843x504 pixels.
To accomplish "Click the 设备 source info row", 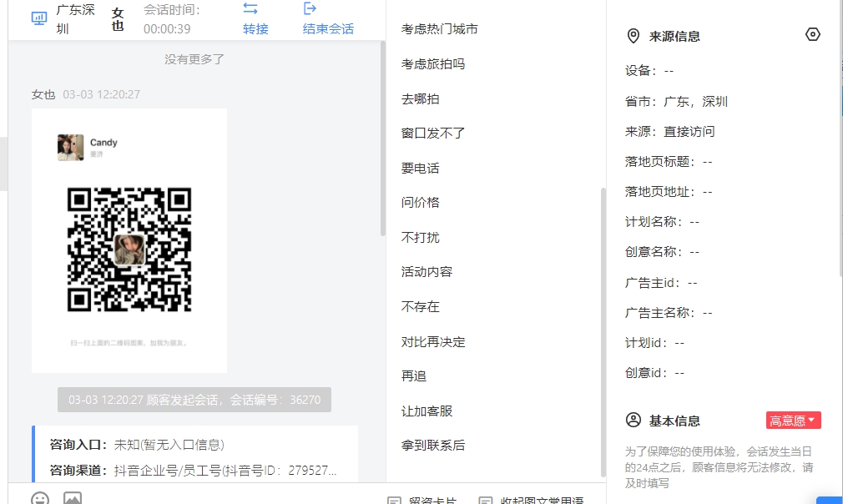I will tap(649, 71).
